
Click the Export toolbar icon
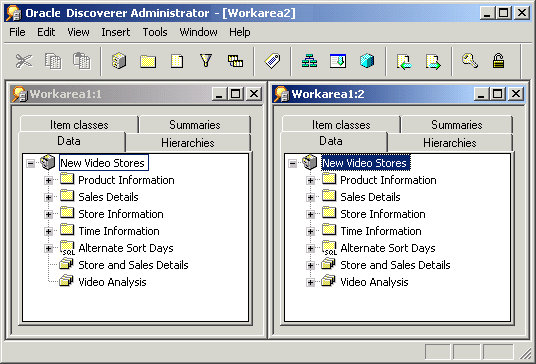[433, 62]
